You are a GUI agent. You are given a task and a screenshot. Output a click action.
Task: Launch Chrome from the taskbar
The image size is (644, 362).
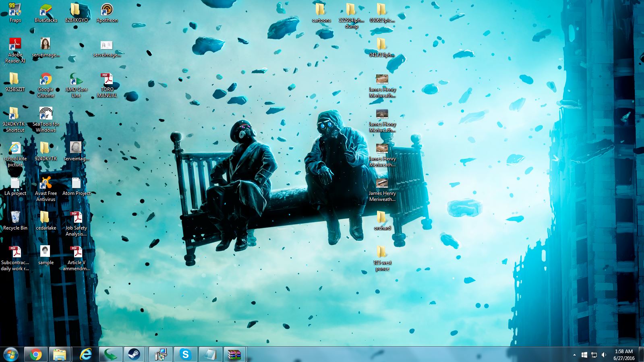(36, 354)
